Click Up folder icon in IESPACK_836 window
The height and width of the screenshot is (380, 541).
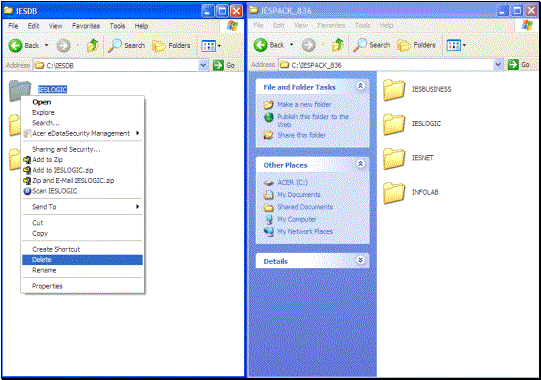[337, 45]
